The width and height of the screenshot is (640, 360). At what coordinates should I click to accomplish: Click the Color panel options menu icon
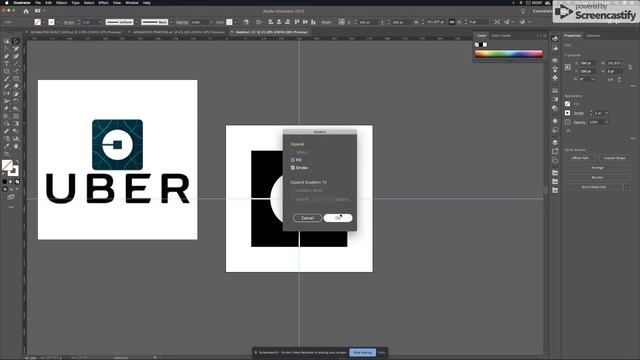coord(545,36)
